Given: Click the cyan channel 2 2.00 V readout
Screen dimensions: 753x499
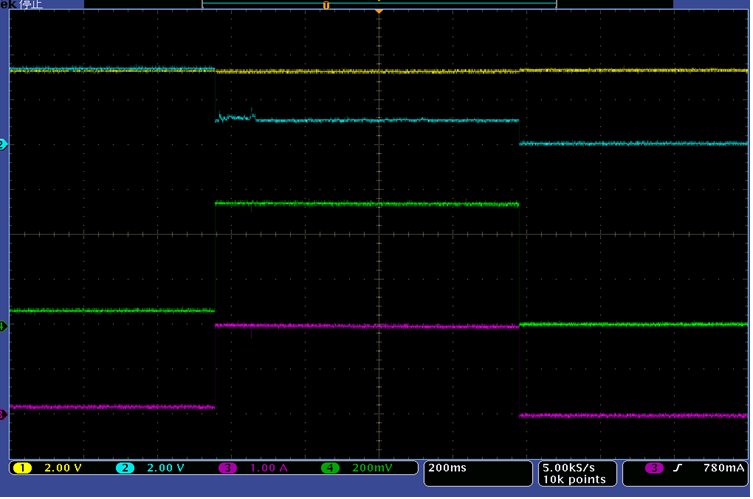Looking at the screenshot, I should point(165,468).
